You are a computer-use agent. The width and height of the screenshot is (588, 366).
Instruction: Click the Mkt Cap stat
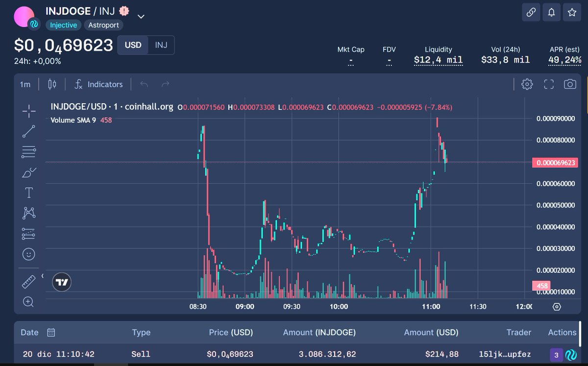pyautogui.click(x=351, y=56)
